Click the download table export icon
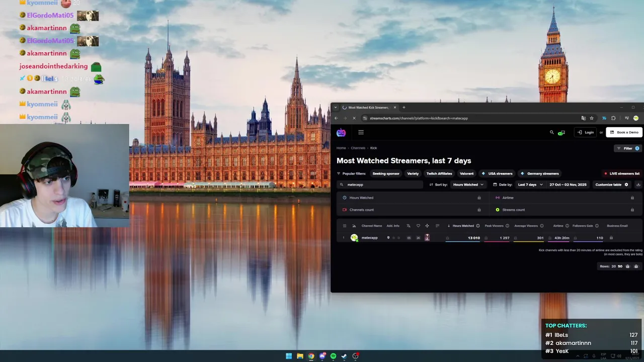The height and width of the screenshot is (362, 644). tap(638, 185)
